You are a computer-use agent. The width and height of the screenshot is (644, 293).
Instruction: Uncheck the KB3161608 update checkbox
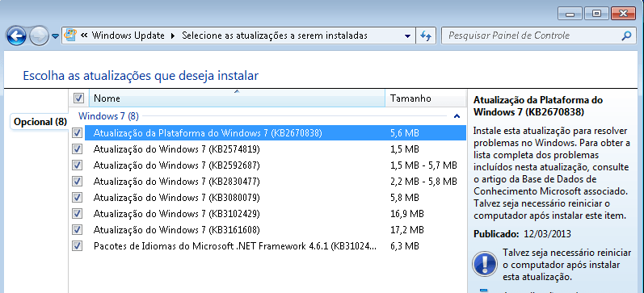click(x=77, y=229)
